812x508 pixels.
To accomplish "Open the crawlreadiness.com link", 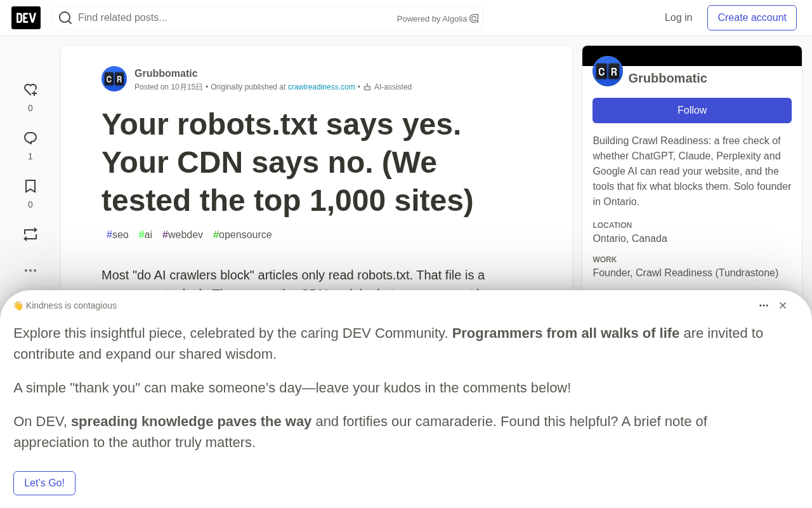I will click(321, 87).
